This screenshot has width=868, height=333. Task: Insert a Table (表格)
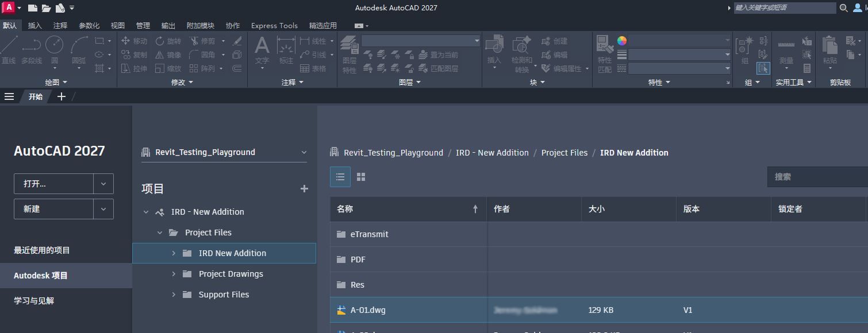pyautogui.click(x=313, y=69)
